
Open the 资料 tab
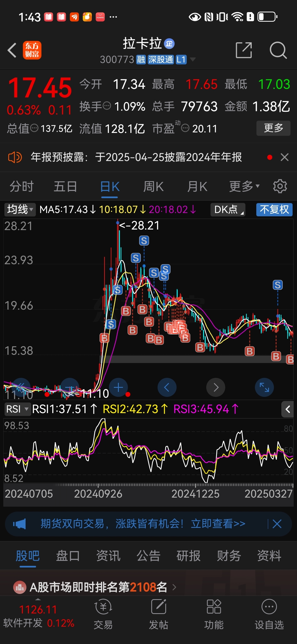(x=269, y=556)
